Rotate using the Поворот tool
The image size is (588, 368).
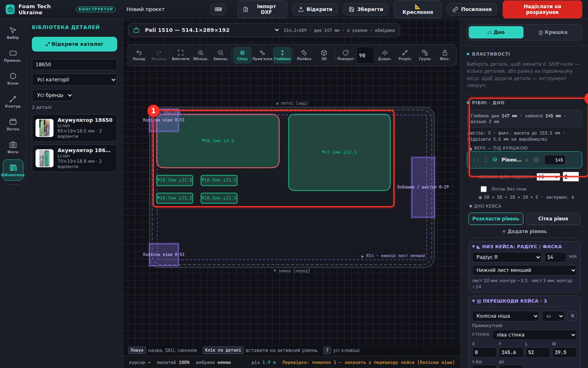(x=345, y=55)
